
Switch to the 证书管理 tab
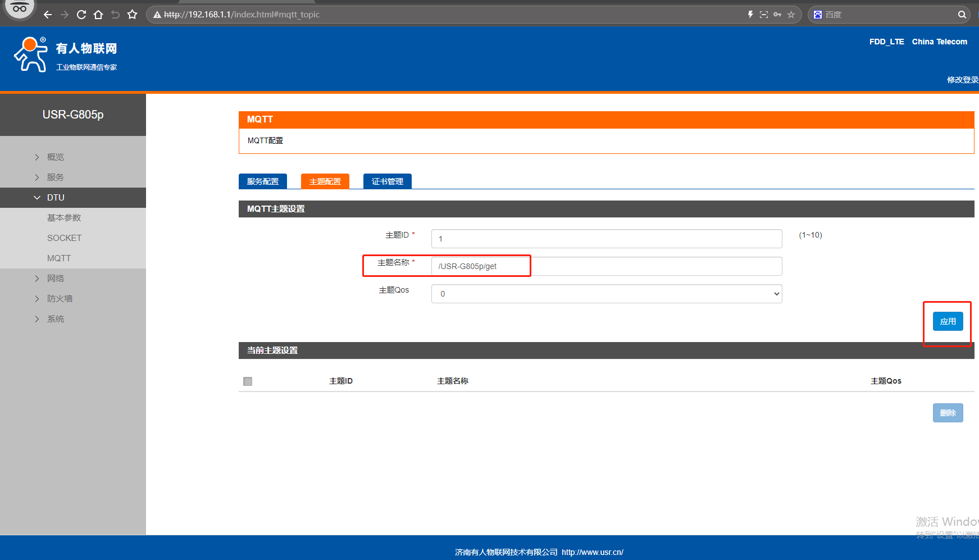point(388,181)
